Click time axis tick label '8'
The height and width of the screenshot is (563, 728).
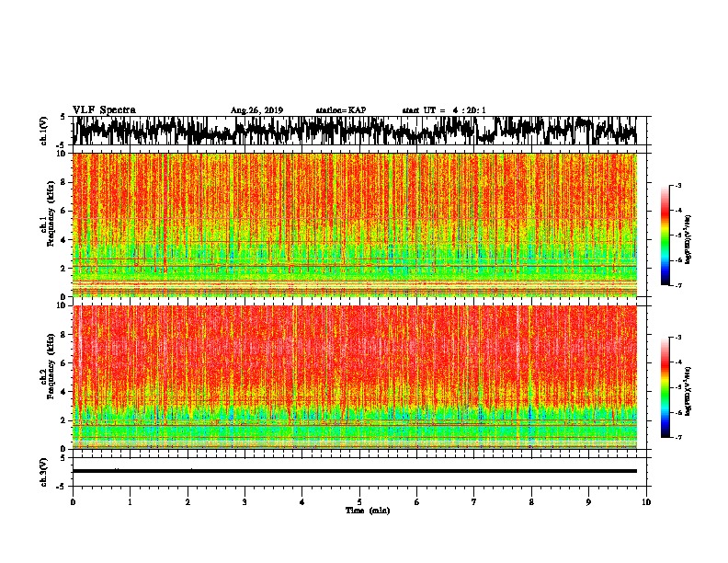[531, 502]
